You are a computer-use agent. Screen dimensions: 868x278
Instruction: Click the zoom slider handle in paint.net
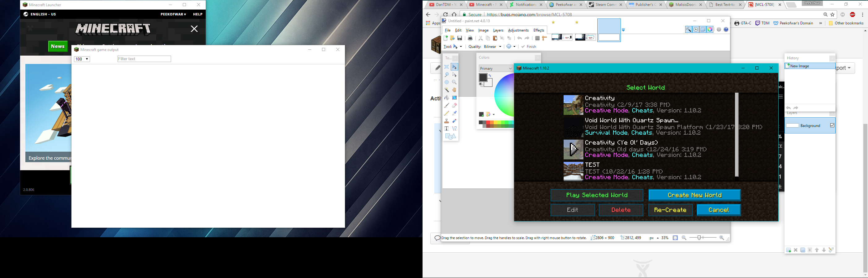[699, 238]
